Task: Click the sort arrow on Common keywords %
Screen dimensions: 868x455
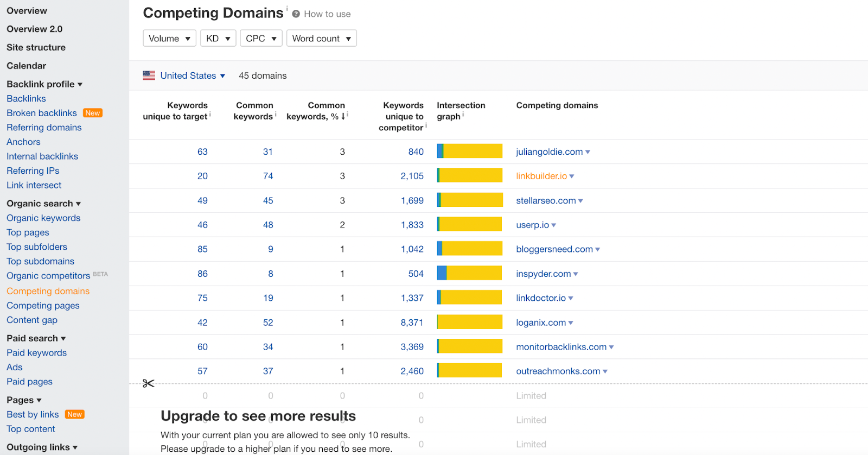Action: pyautogui.click(x=343, y=116)
